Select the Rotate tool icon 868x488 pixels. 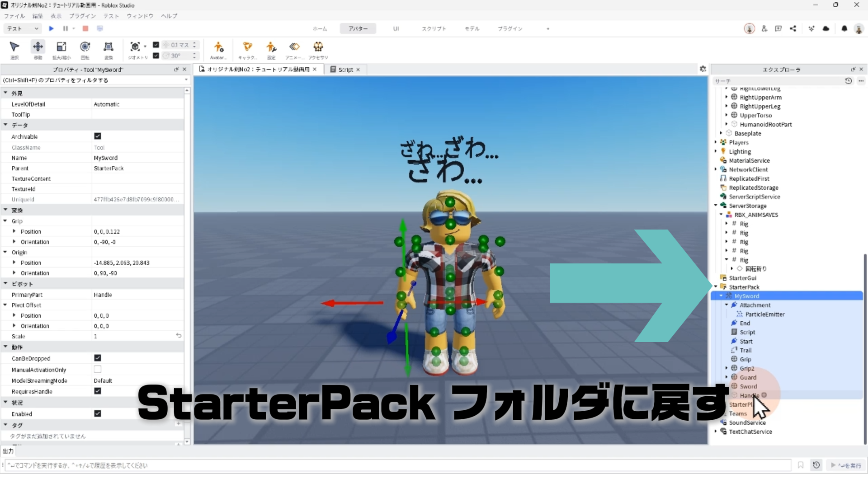coord(85,47)
